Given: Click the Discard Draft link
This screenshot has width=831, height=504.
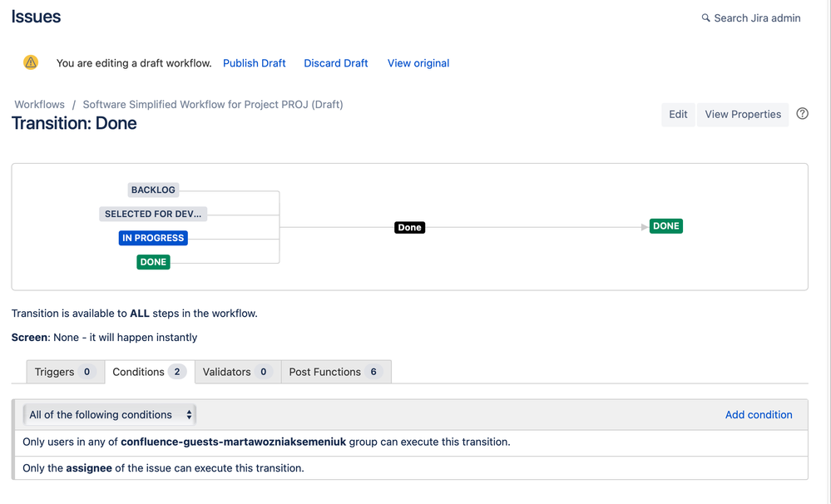Looking at the screenshot, I should [x=335, y=63].
